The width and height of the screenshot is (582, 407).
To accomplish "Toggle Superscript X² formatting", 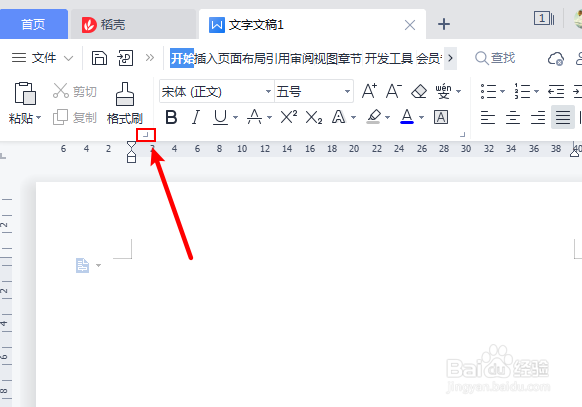I will coord(288,117).
